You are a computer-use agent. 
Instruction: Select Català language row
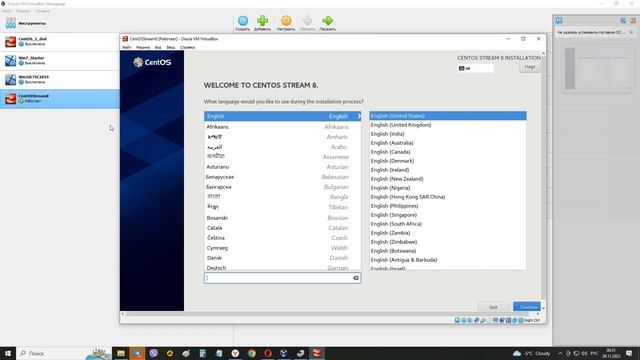[x=282, y=228]
